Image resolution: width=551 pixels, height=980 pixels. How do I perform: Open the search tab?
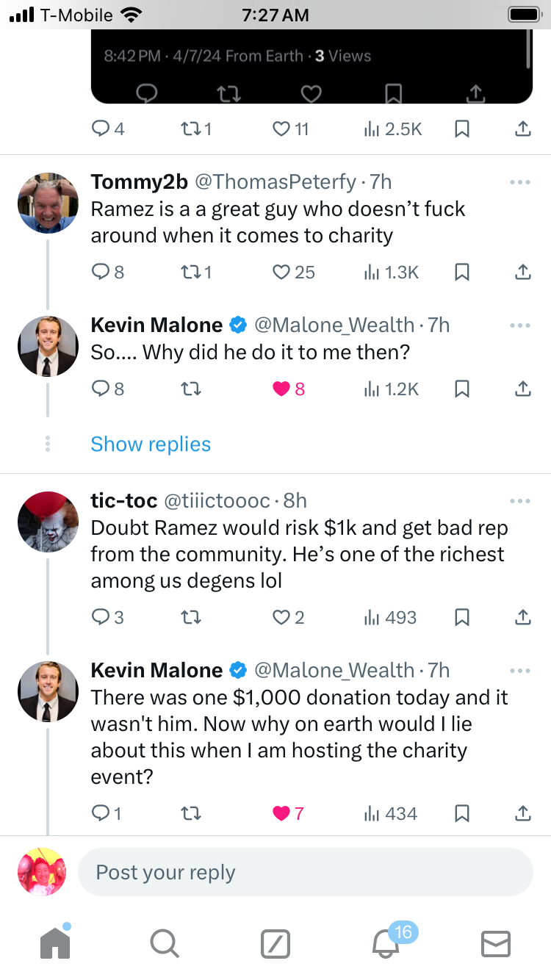tap(164, 943)
